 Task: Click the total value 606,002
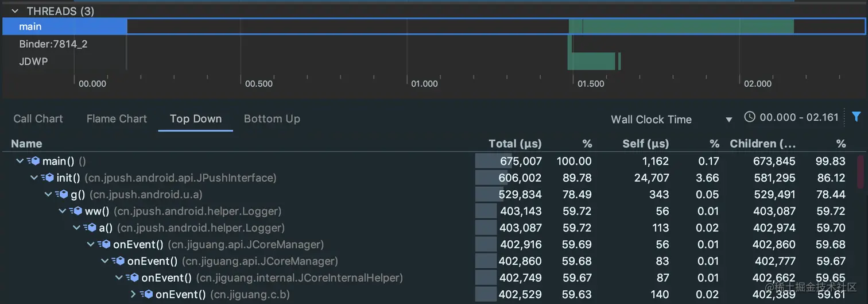pos(520,178)
